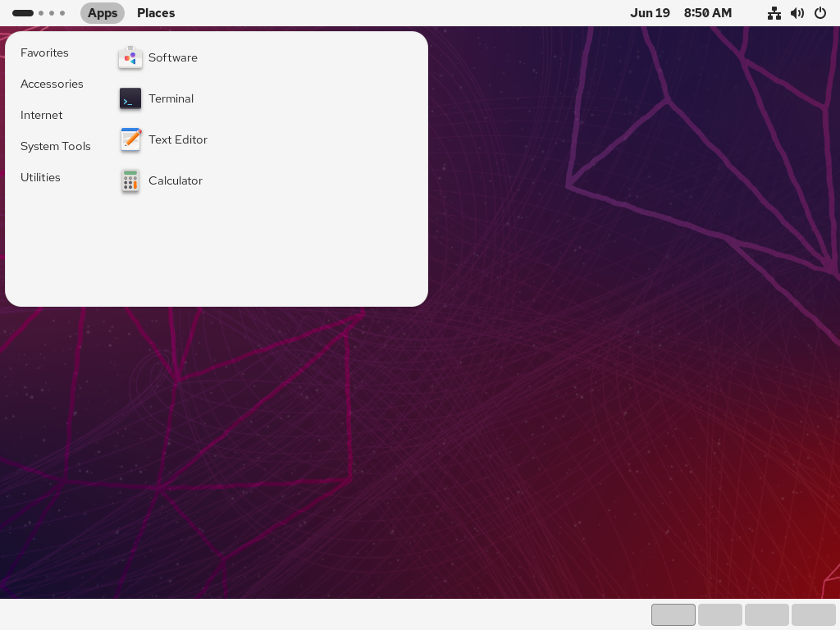Select the Favorites category
The width and height of the screenshot is (840, 630).
click(44, 52)
